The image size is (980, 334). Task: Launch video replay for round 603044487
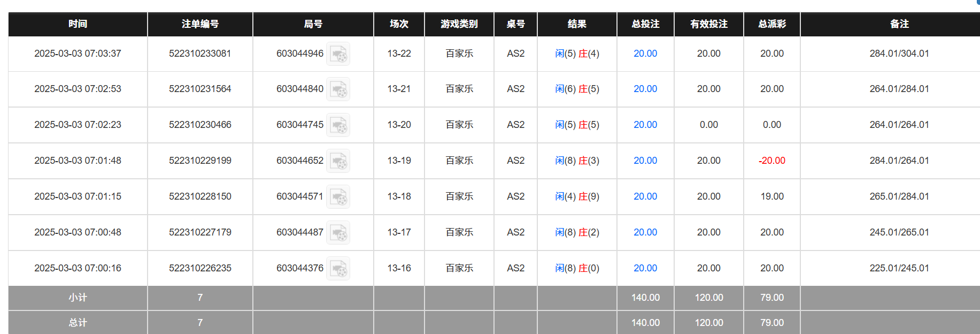(338, 233)
